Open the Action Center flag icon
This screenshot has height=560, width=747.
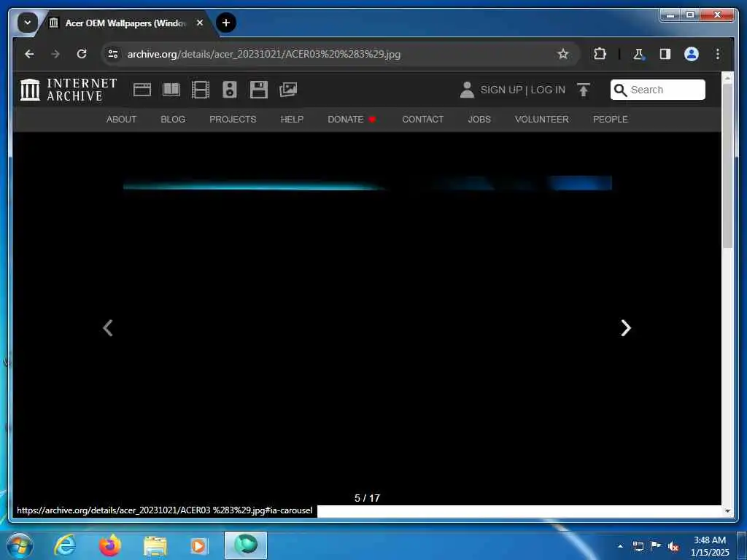[656, 546]
